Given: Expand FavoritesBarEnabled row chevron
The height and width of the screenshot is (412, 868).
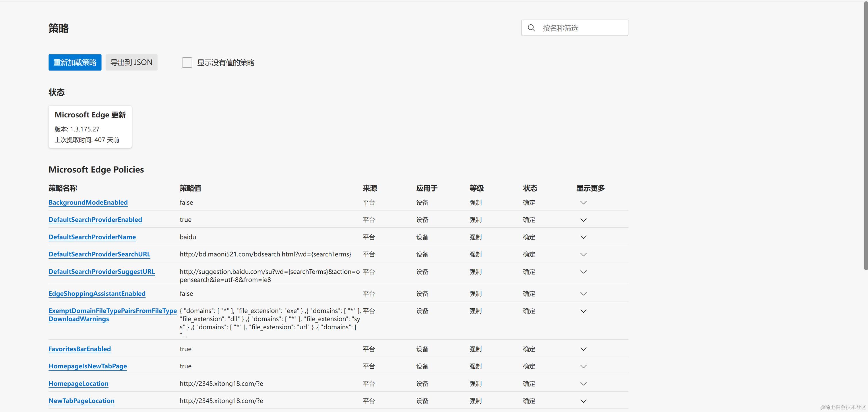Looking at the screenshot, I should coord(583,349).
